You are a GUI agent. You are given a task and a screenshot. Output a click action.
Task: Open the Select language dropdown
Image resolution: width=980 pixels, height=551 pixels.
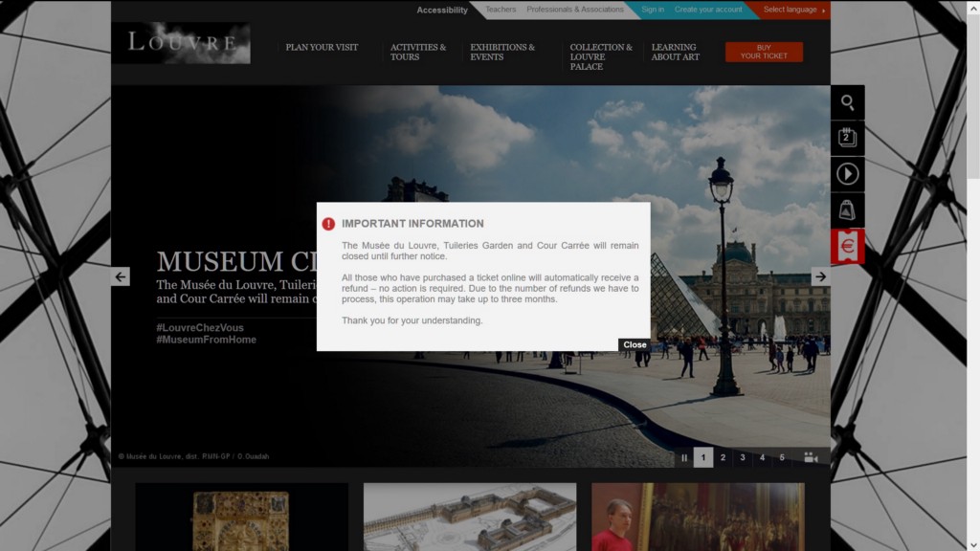(x=793, y=10)
